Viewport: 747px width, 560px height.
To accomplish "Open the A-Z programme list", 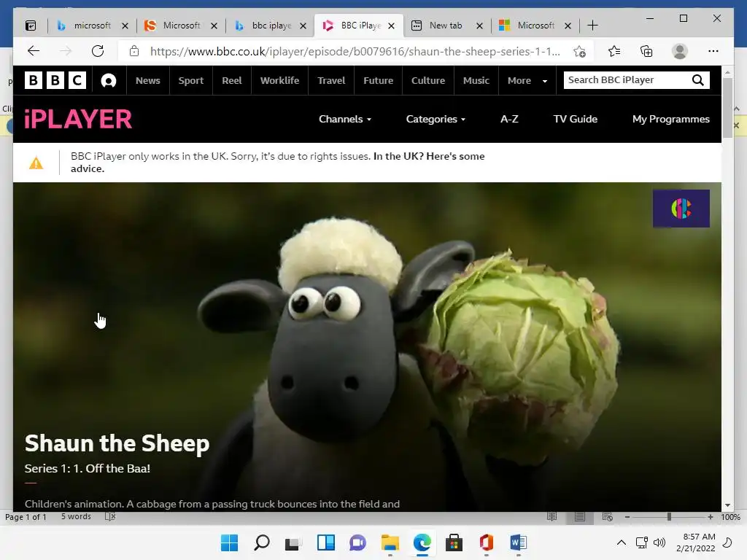I will [x=509, y=119].
